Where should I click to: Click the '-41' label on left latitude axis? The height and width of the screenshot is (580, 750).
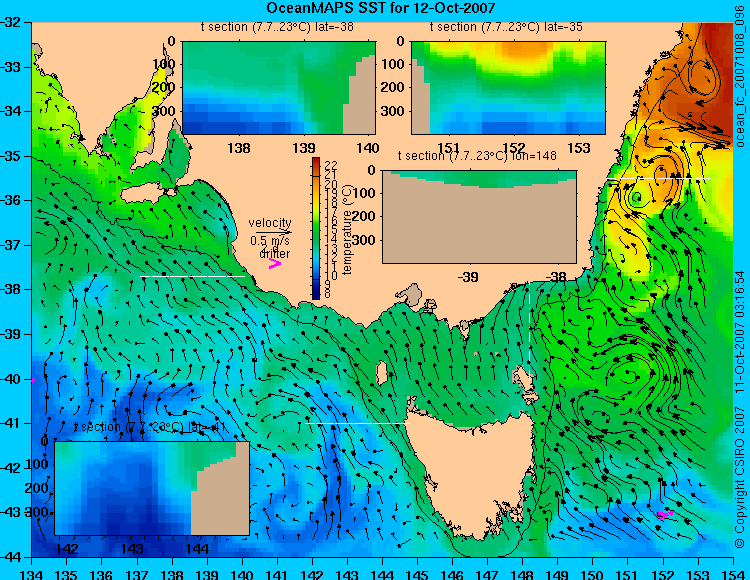coord(10,423)
